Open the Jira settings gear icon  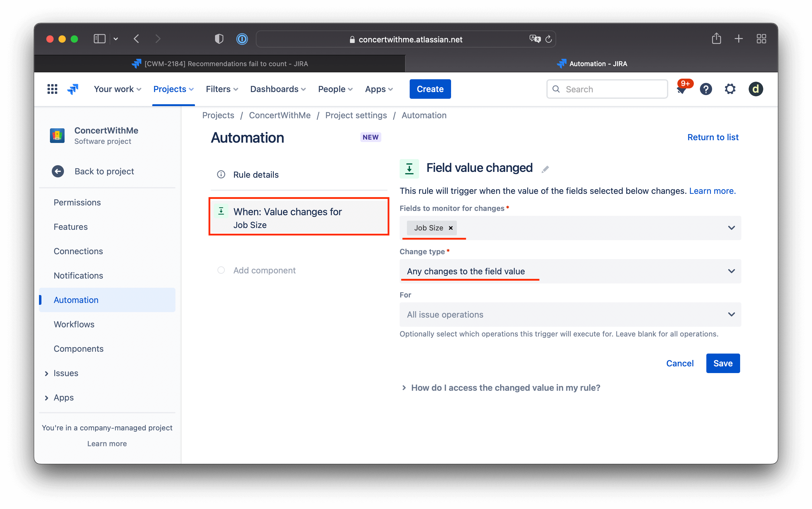(730, 89)
